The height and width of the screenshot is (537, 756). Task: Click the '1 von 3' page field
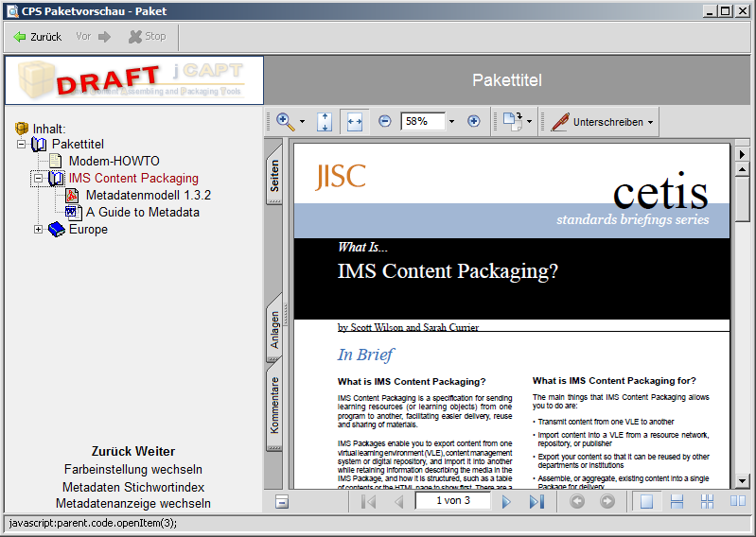tap(452, 501)
